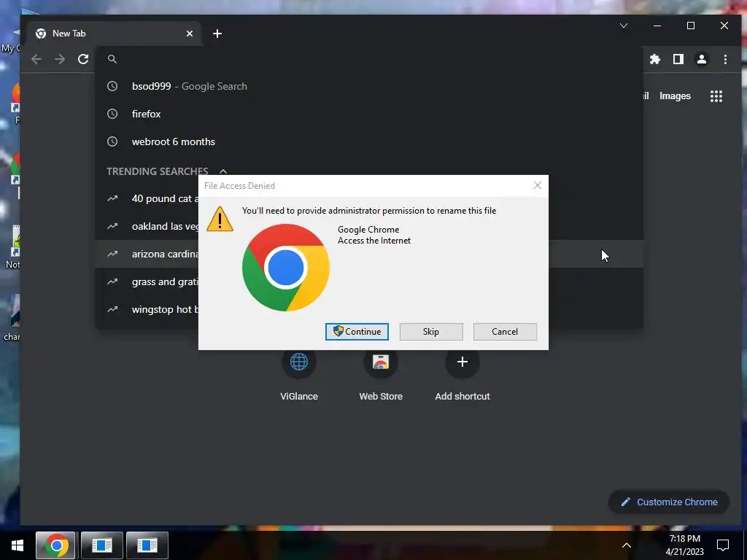Select bsod999 Google Search suggestion
This screenshot has height=560, width=747.
click(x=369, y=86)
